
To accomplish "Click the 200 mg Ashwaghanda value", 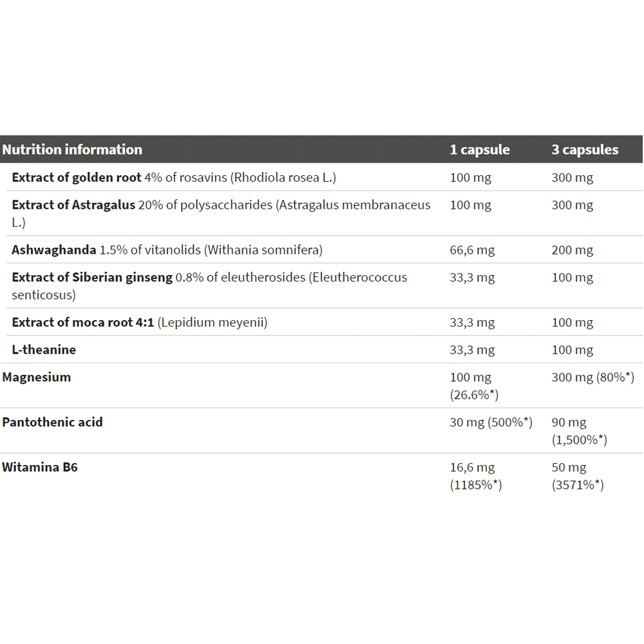I will point(572,250).
